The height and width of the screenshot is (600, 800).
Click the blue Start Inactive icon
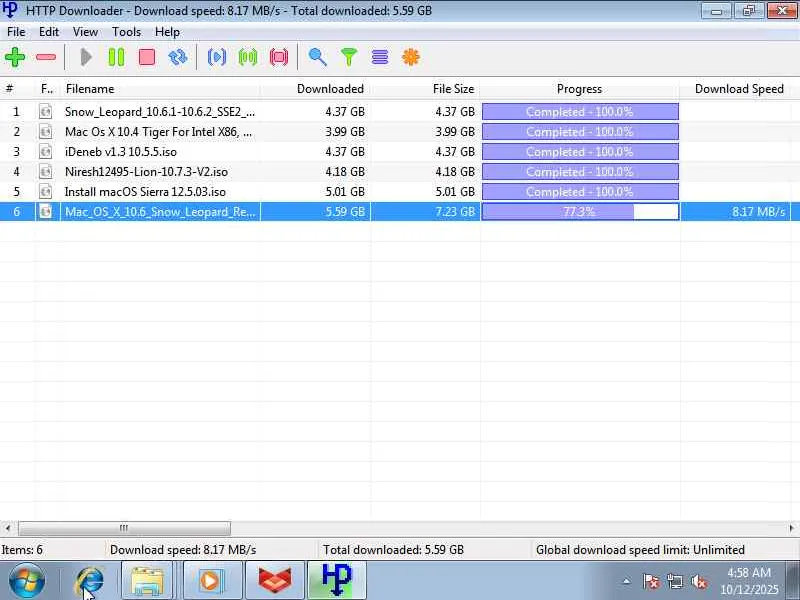pyautogui.click(x=217, y=57)
